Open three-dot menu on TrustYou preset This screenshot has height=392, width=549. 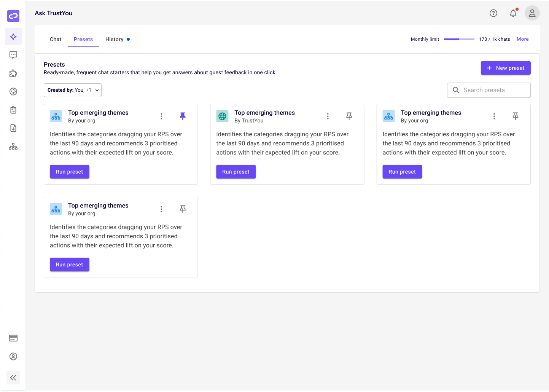pos(328,116)
